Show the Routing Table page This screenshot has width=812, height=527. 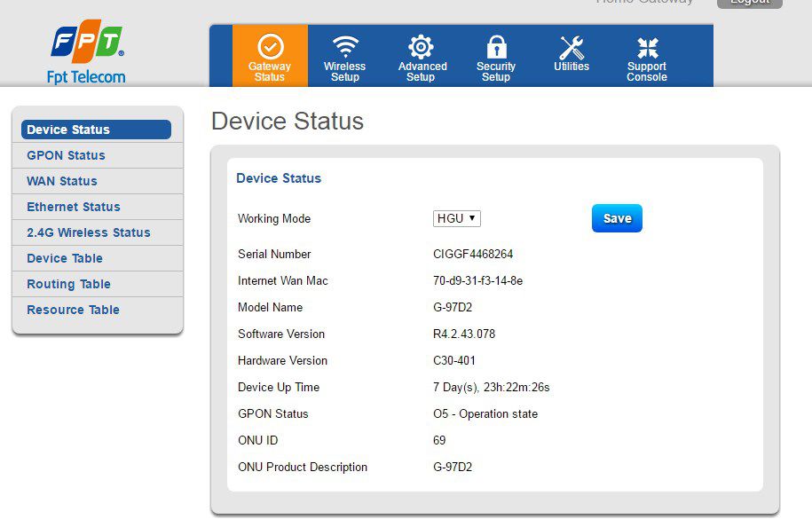coord(69,284)
